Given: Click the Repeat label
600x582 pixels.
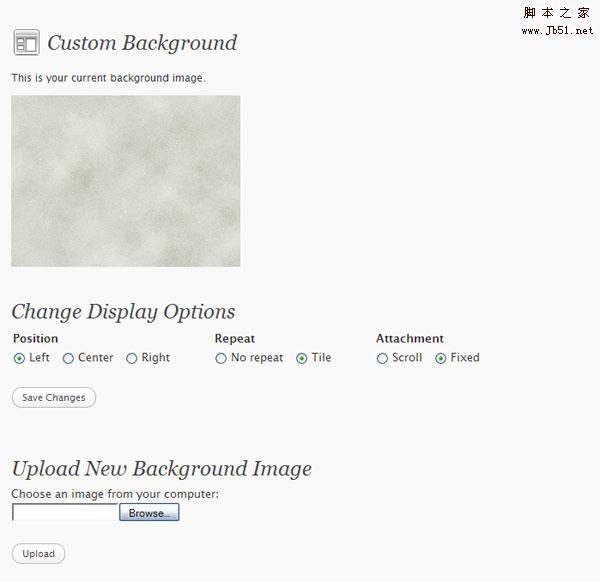Looking at the screenshot, I should pyautogui.click(x=235, y=338).
